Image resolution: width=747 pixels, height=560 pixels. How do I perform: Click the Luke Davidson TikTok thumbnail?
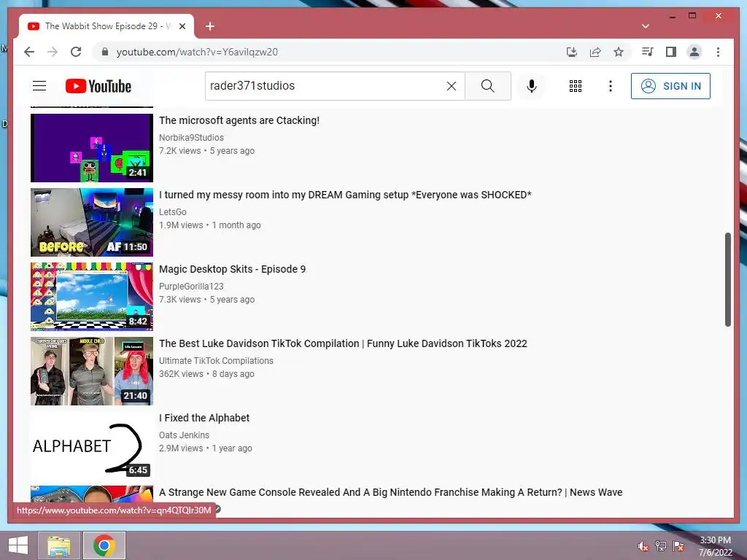click(x=92, y=371)
